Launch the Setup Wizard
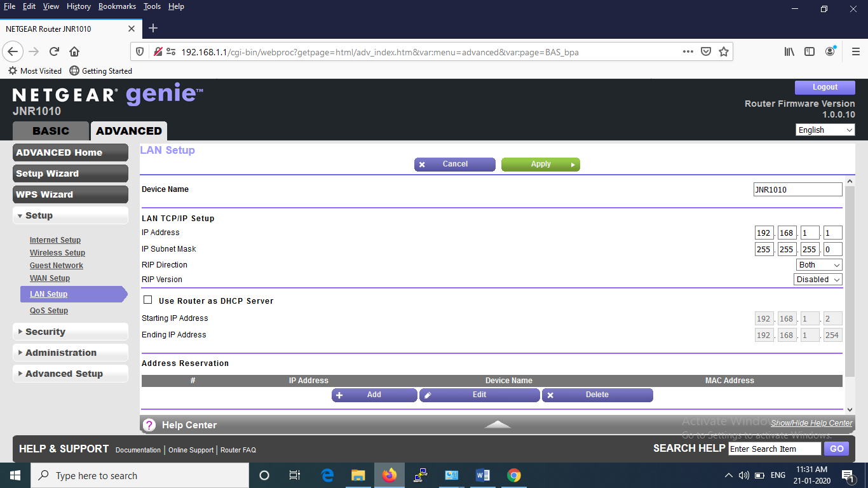This screenshot has height=488, width=868. (71, 173)
